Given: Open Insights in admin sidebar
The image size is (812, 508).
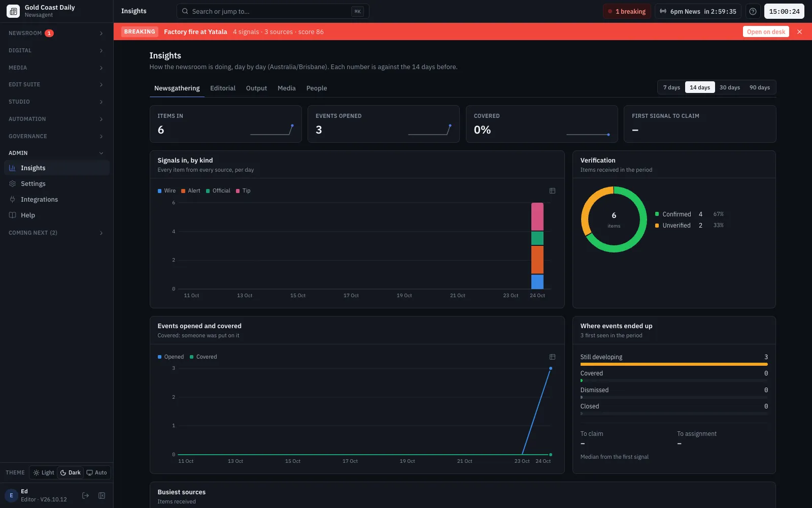Looking at the screenshot, I should click(57, 168).
